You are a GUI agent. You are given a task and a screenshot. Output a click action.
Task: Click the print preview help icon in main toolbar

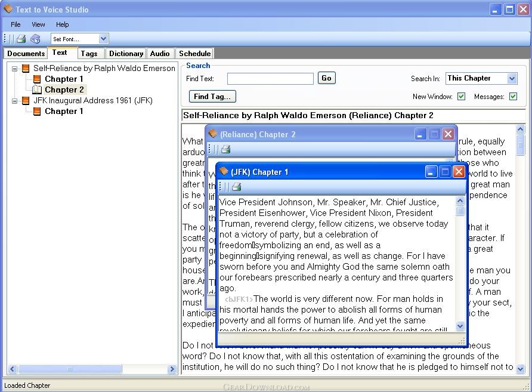pyautogui.click(x=35, y=39)
